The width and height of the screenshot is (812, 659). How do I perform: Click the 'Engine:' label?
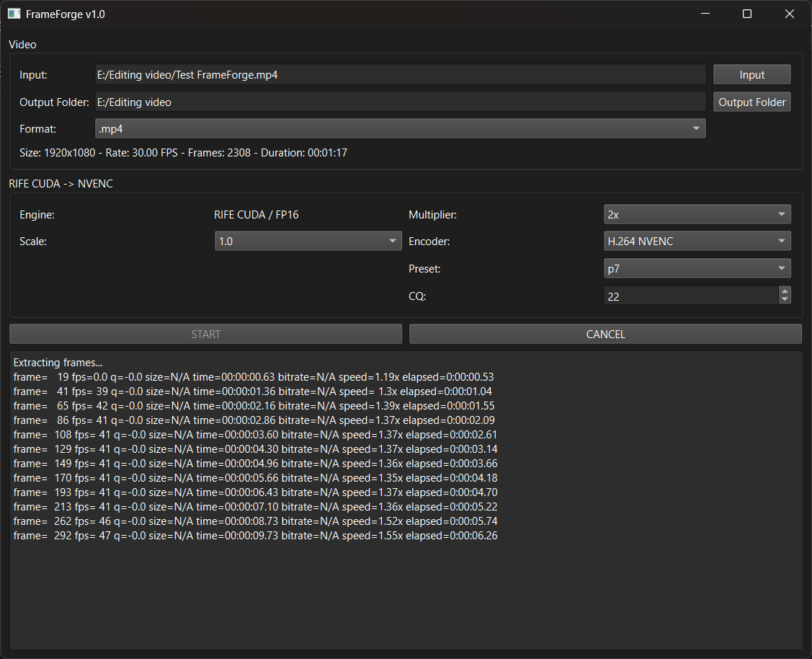click(37, 214)
